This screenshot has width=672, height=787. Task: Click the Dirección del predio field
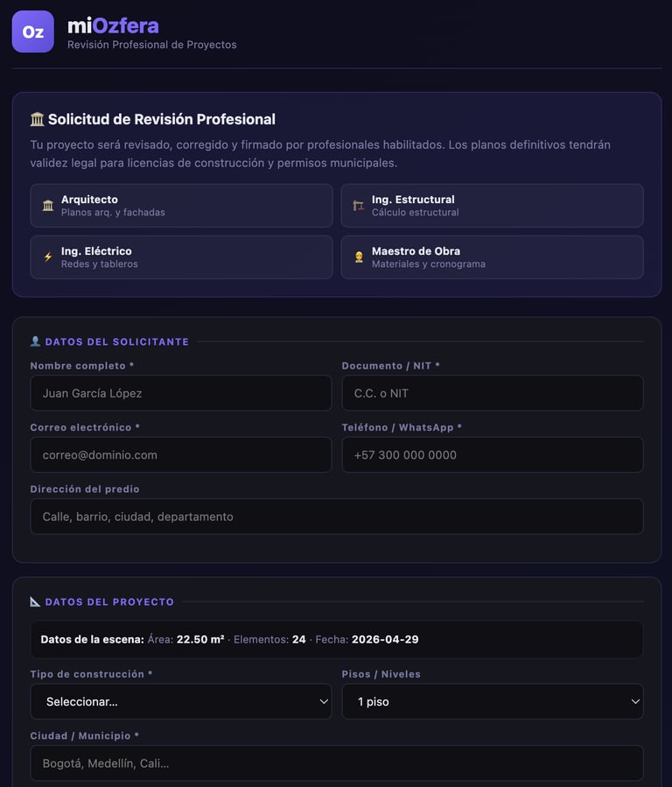click(336, 516)
